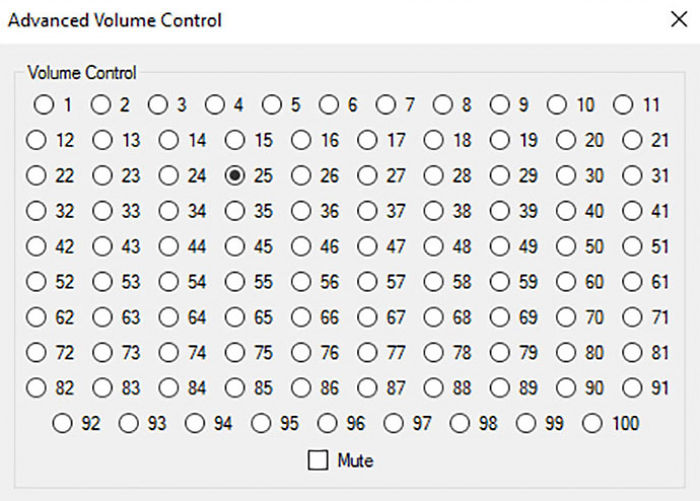Viewport: 700px width, 501px height.
Task: Select volume level 37
Action: click(x=367, y=211)
